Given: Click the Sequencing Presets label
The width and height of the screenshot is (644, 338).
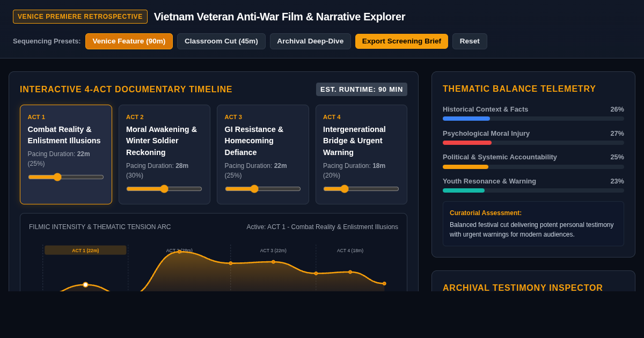Looking at the screenshot, I should [47, 41].
